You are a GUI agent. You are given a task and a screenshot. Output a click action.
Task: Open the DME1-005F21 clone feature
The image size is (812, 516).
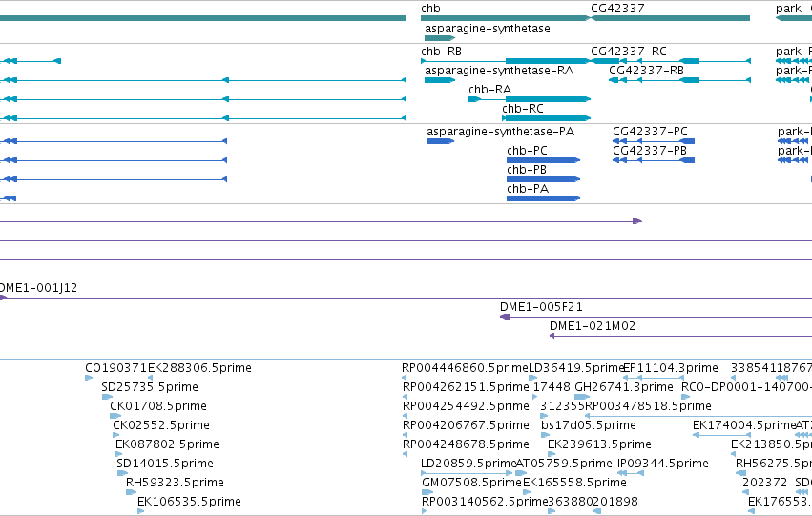tap(656, 317)
